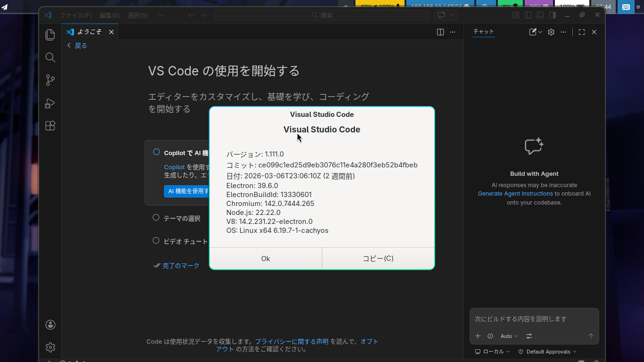This screenshot has width=644, height=362.
Task: Click the AI 機能を使用する button
Action: [x=187, y=191]
